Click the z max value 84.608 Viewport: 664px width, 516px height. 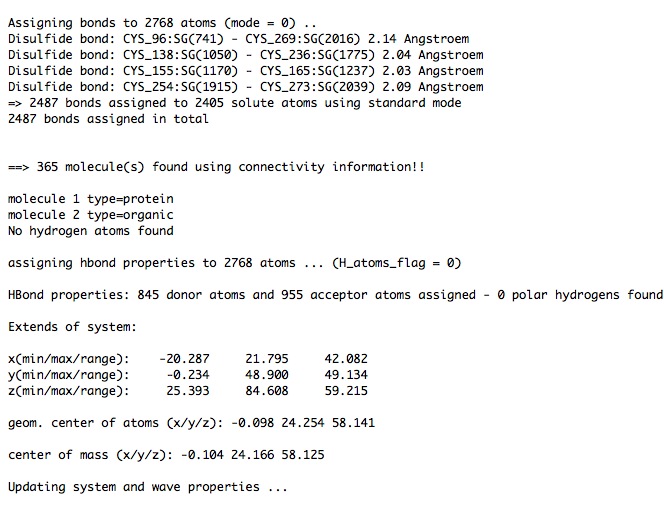pyautogui.click(x=267, y=391)
